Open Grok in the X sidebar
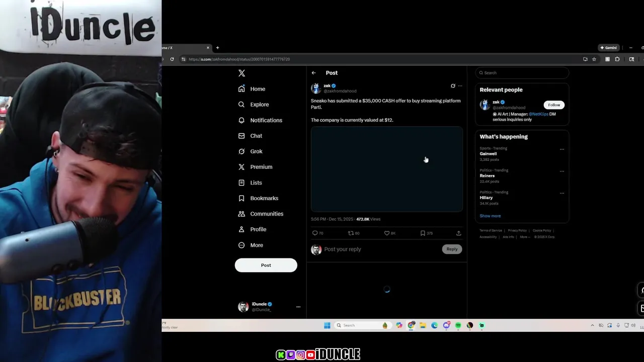 [x=250, y=151]
